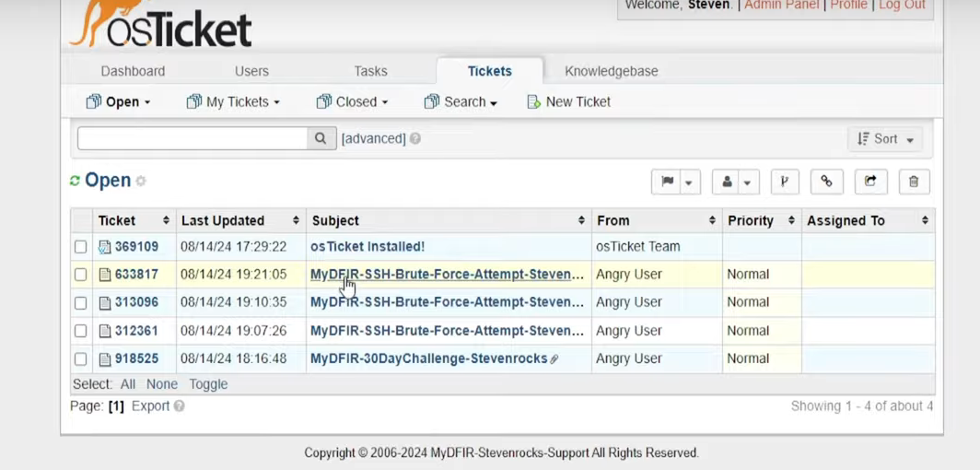Click attachment paperclip on 30DayChallenge ticket
This screenshot has width=980, height=470.
pyautogui.click(x=554, y=359)
